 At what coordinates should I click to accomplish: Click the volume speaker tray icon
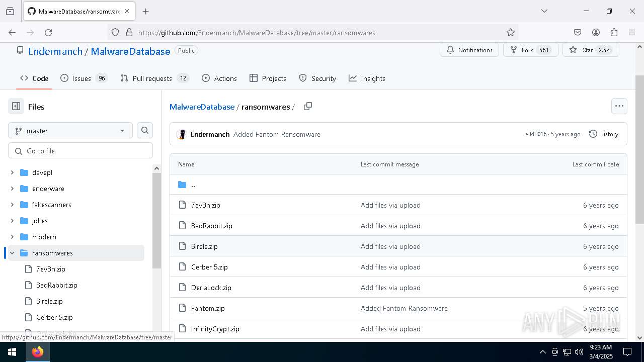click(579, 352)
